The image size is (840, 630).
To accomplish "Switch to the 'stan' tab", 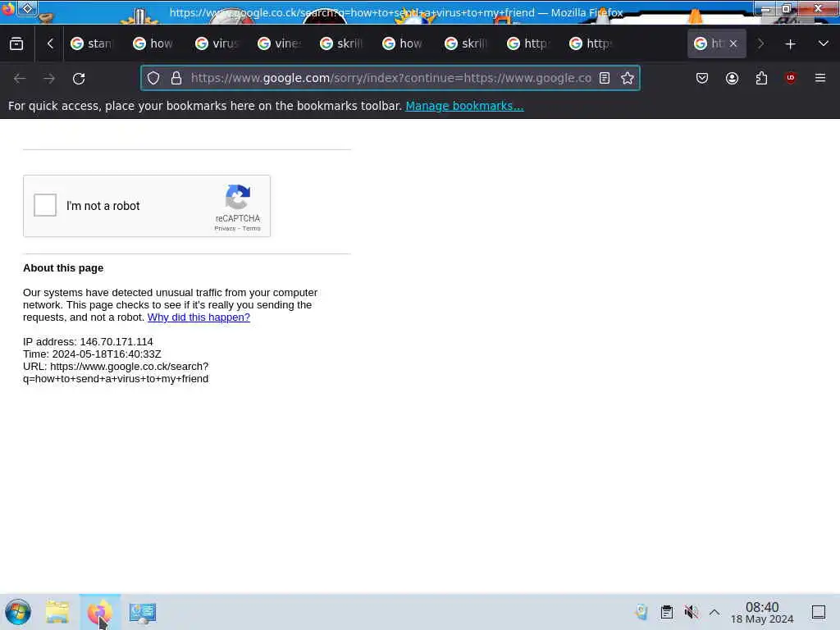I will click(92, 43).
